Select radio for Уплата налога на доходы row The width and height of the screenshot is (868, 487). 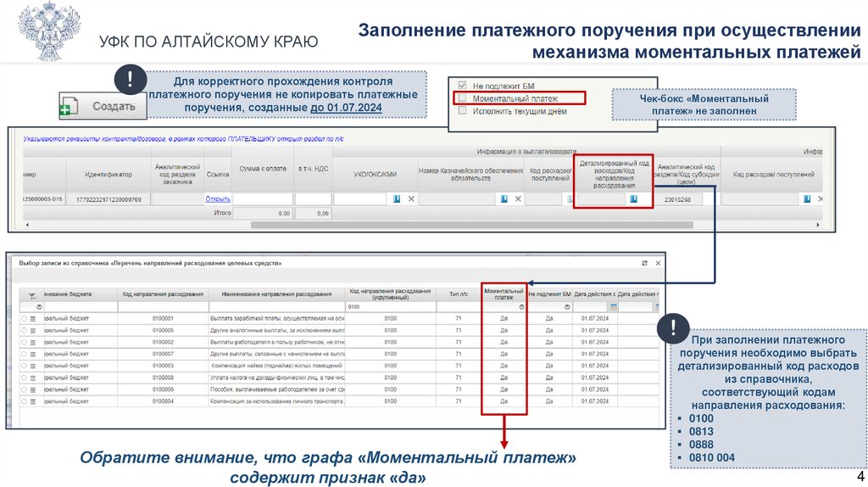[24, 378]
